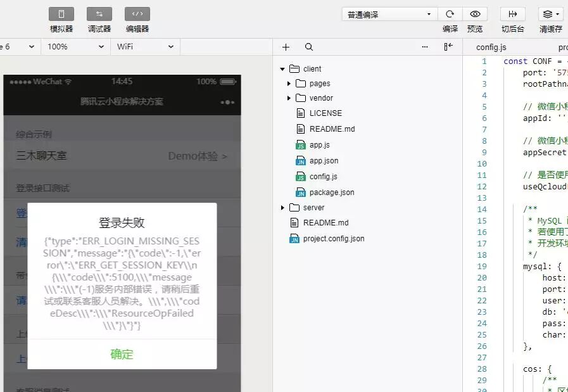568x392 pixels.
Task: Open the file panel more options (…)
Action: [x=425, y=47]
